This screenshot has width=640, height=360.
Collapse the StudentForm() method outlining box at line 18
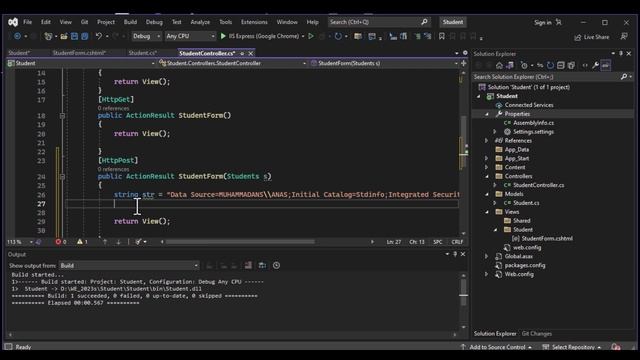62,116
